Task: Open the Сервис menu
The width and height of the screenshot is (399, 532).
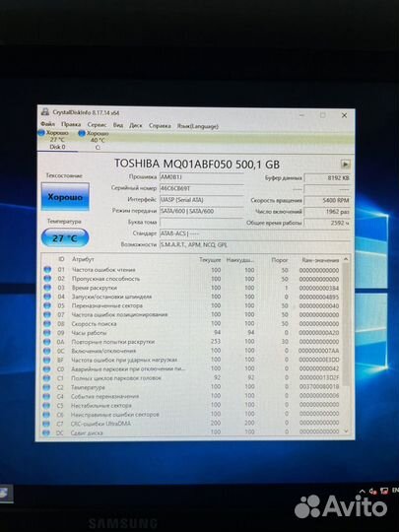Action: [x=97, y=125]
